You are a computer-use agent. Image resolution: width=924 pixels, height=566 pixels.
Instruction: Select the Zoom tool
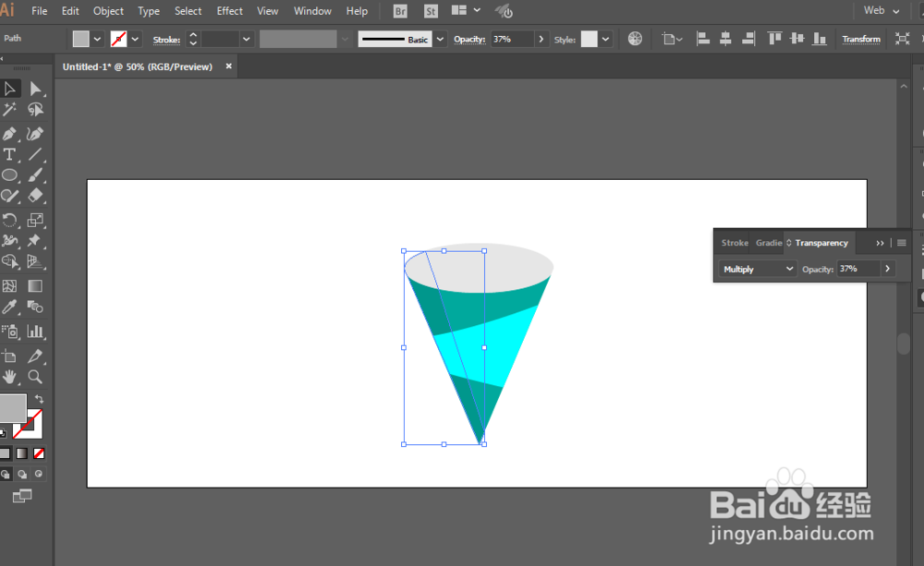(x=35, y=377)
